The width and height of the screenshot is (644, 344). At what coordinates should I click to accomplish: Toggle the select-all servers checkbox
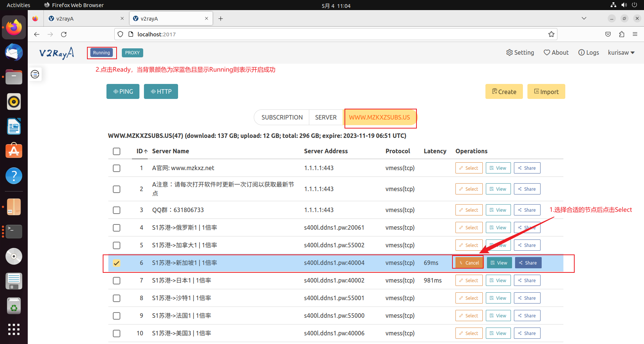pyautogui.click(x=117, y=151)
